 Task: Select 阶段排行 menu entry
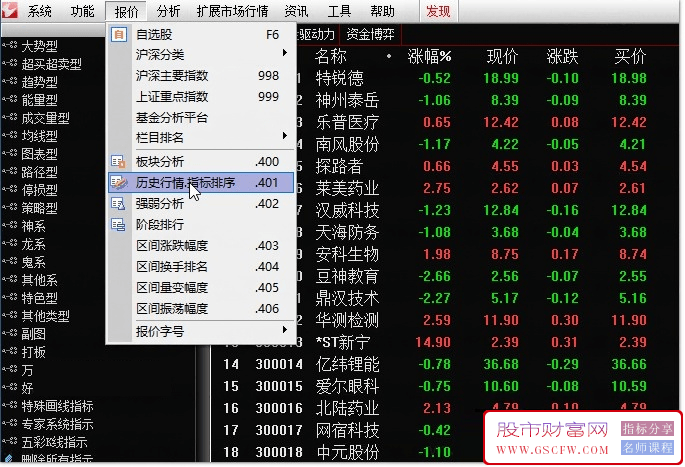tap(201, 225)
